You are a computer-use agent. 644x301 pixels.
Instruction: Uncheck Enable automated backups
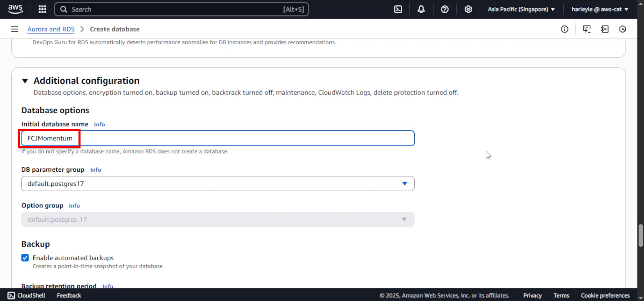(25, 258)
